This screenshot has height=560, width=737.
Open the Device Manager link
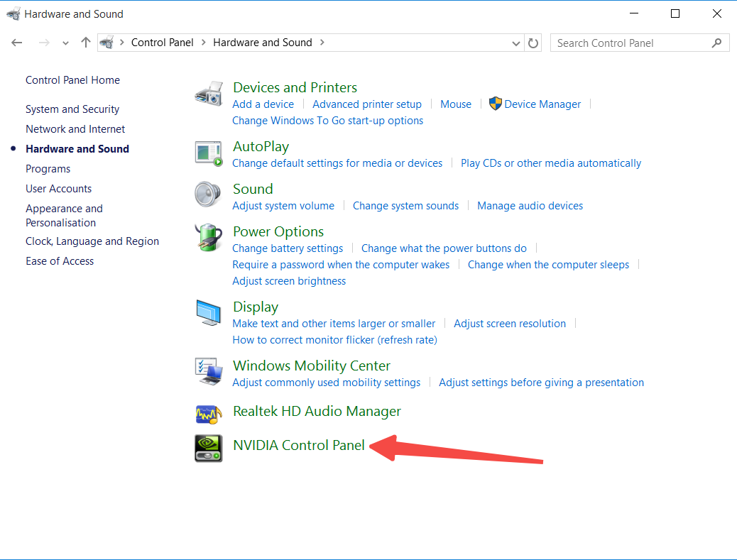pos(542,104)
